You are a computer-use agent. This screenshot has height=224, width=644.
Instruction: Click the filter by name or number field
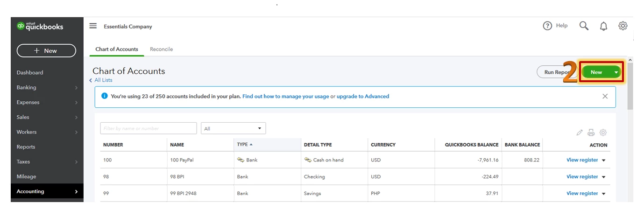pos(149,128)
